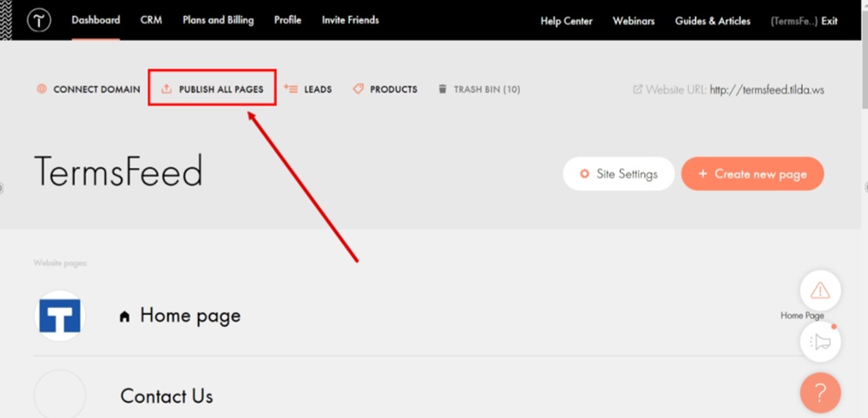Open the CRM menu item
Screen dimensions: 868x418
pos(151,20)
